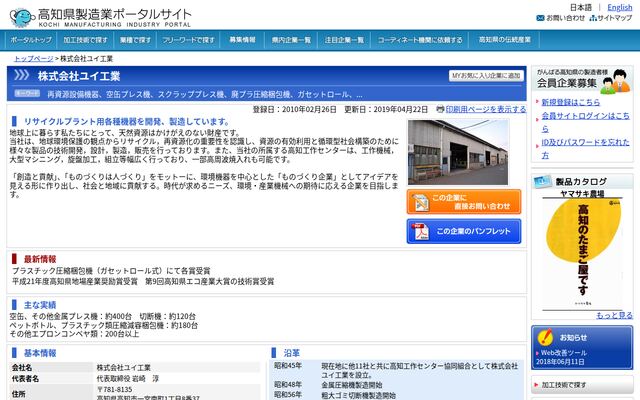
Task: Switch language to English
Action: [619, 7]
